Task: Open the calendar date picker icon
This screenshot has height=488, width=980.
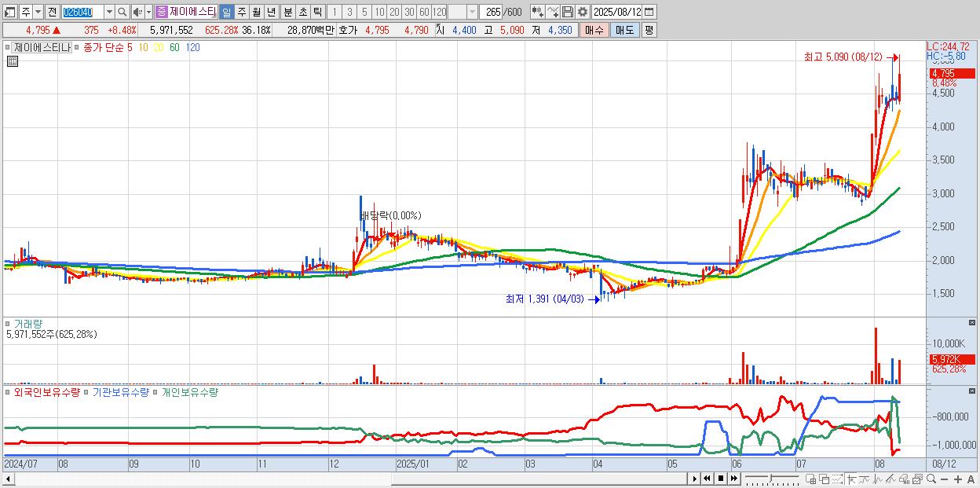Action: pyautogui.click(x=649, y=13)
